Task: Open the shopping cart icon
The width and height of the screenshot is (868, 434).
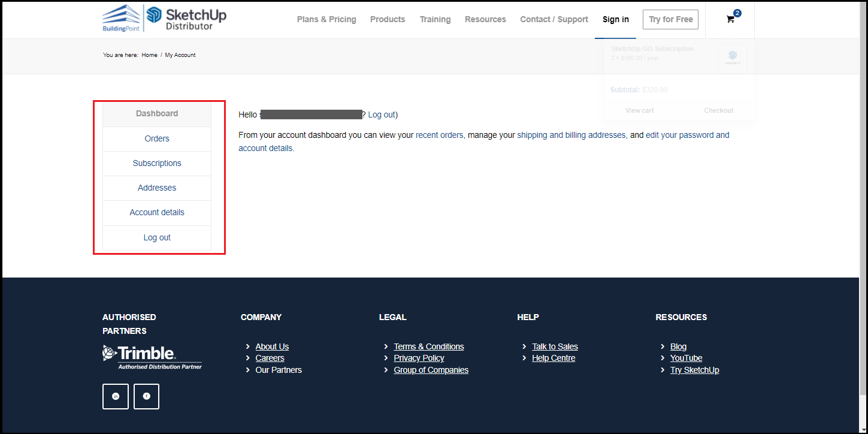Action: point(730,19)
